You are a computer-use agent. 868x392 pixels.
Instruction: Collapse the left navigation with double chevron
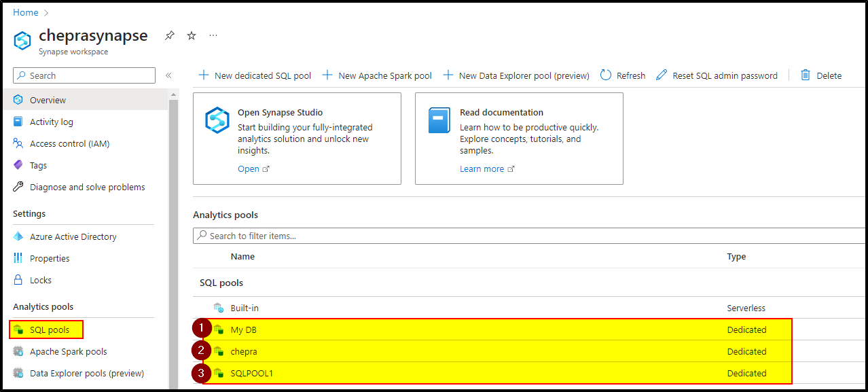coord(168,75)
